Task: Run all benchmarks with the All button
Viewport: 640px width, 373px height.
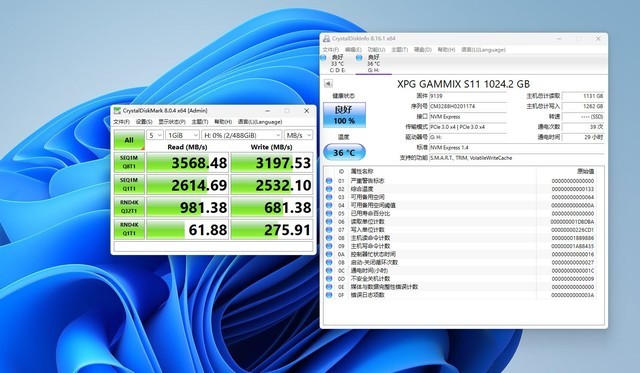Action: [129, 140]
